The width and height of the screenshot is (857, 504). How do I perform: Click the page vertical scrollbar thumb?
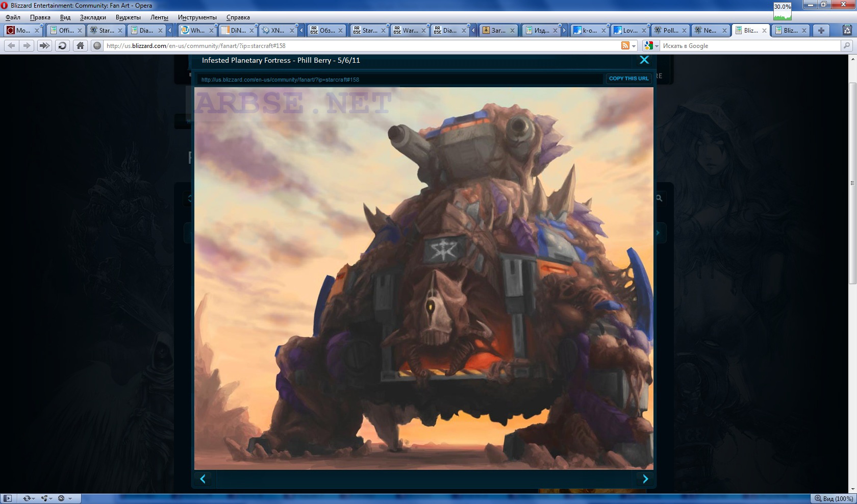tap(852, 183)
